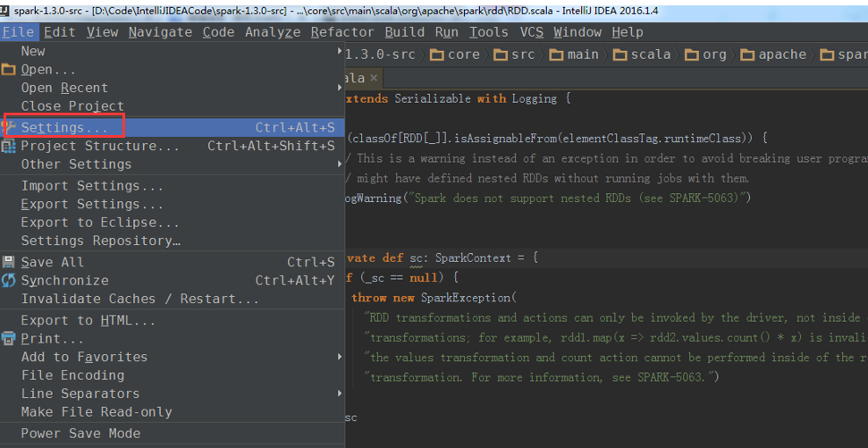Open Project Structure... dialog
The width and height of the screenshot is (868, 448).
[x=173, y=146]
